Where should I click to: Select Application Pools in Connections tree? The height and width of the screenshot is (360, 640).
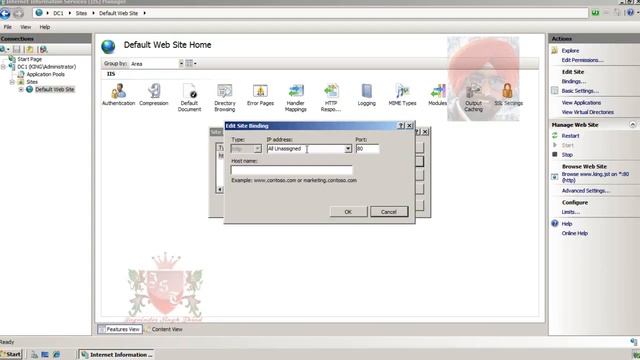46,74
